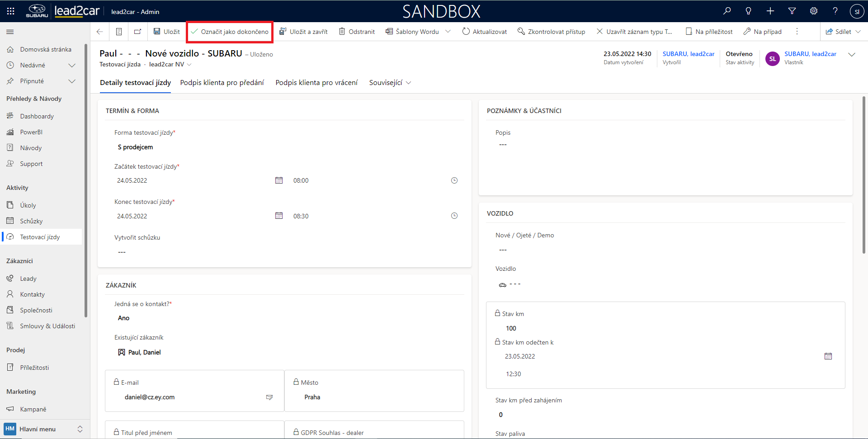Click the send email icon beside daniel@cz.ey.com

269,397
